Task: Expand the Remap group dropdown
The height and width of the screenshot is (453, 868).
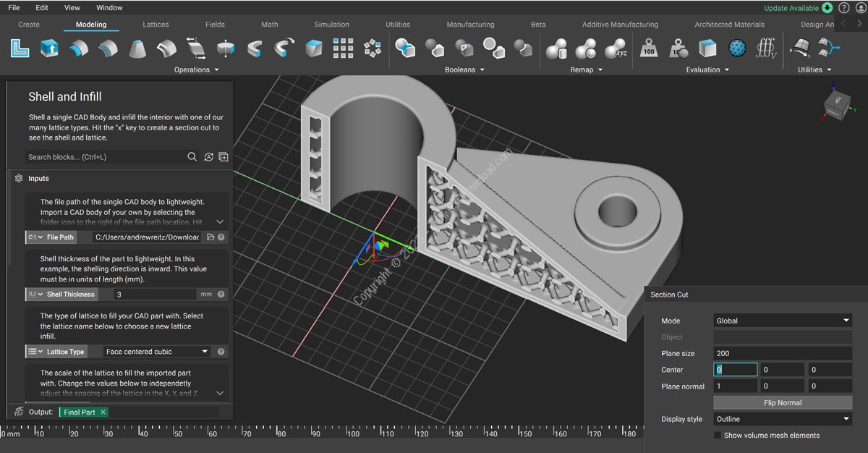Action: click(x=600, y=70)
